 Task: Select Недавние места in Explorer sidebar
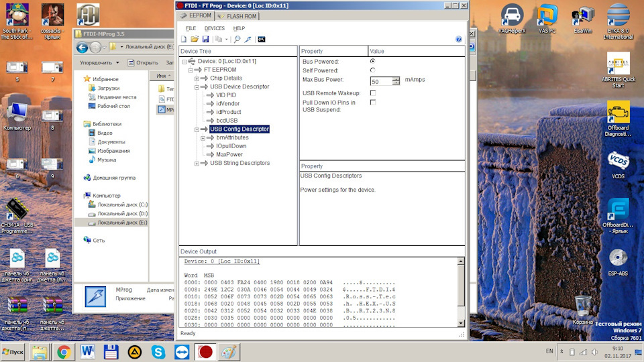(117, 97)
